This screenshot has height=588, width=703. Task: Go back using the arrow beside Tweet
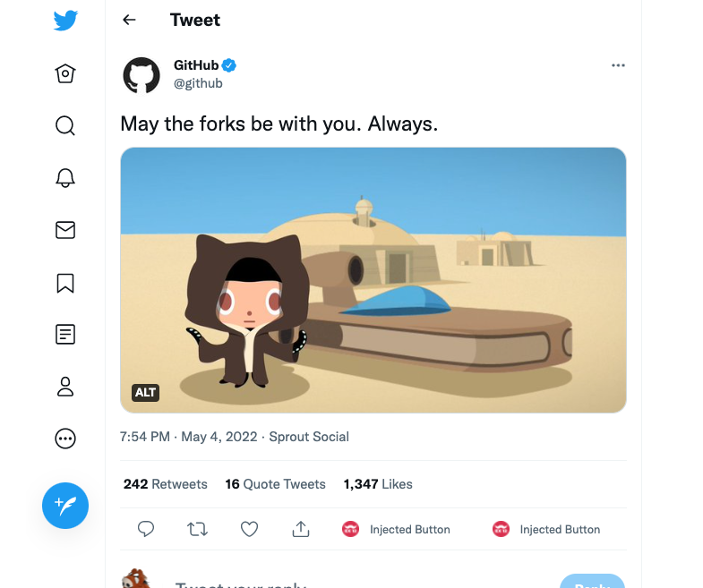pos(129,20)
